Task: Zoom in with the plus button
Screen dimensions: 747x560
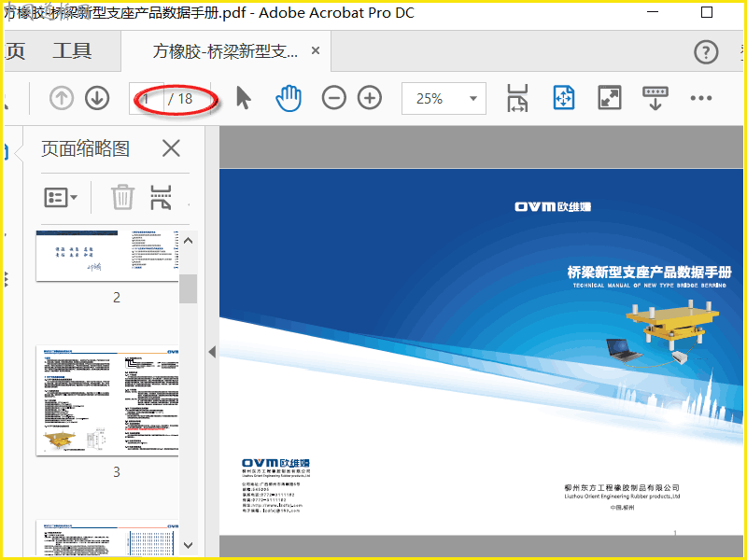Action: coord(370,98)
